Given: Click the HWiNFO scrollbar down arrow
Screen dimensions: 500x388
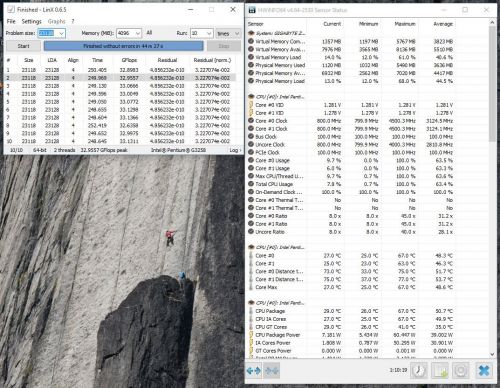Looking at the screenshot, I should tap(492, 354).
